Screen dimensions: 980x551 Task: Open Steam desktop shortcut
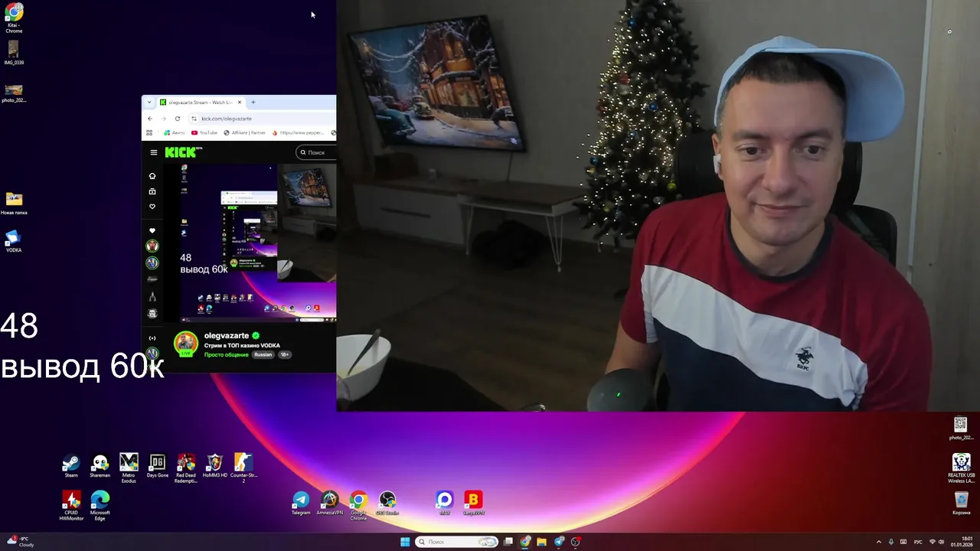click(71, 465)
